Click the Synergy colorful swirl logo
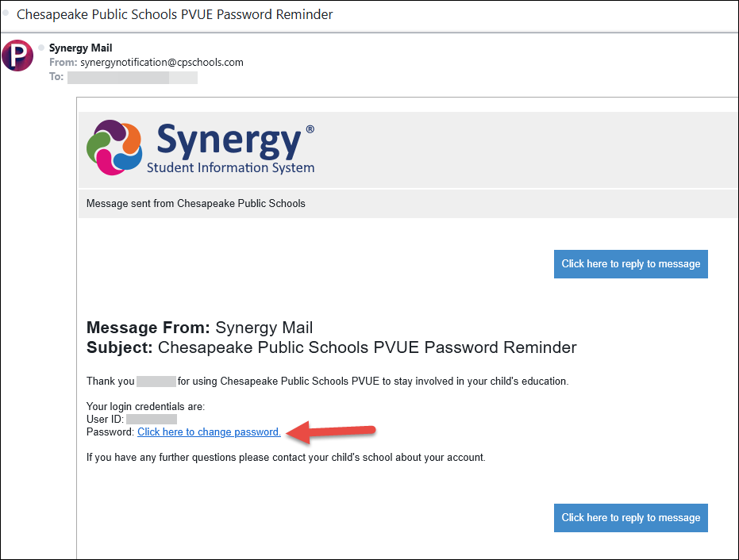739x560 pixels. pos(114,148)
